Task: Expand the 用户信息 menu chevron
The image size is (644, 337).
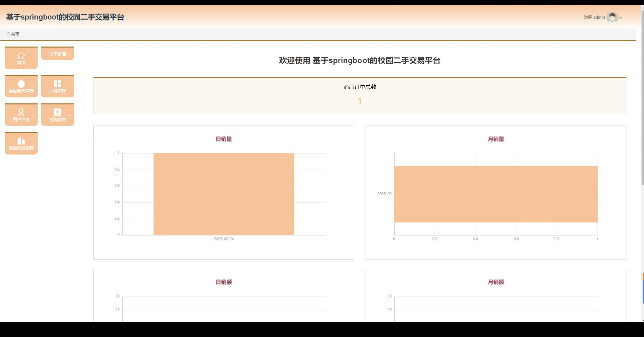Action: click(x=33, y=115)
